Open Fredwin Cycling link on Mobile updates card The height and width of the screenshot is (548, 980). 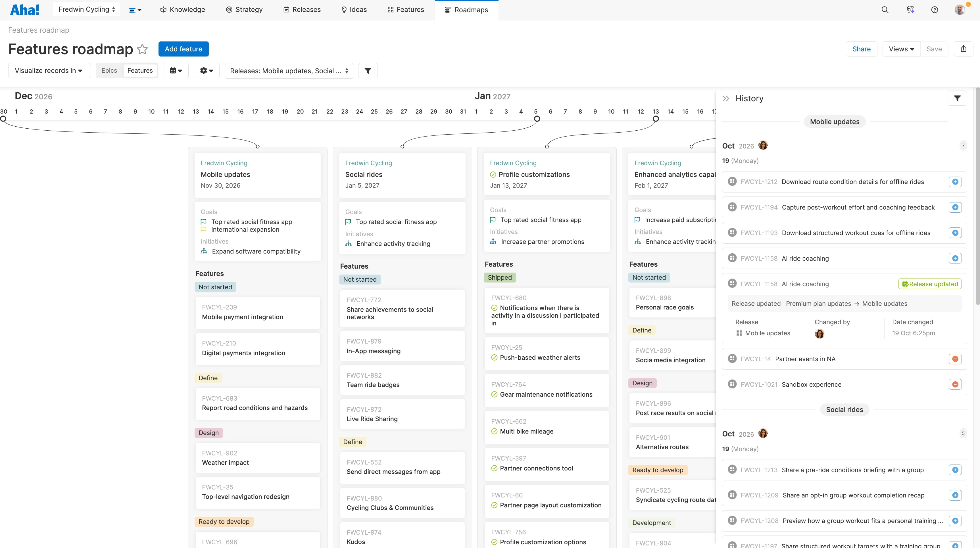pyautogui.click(x=224, y=163)
